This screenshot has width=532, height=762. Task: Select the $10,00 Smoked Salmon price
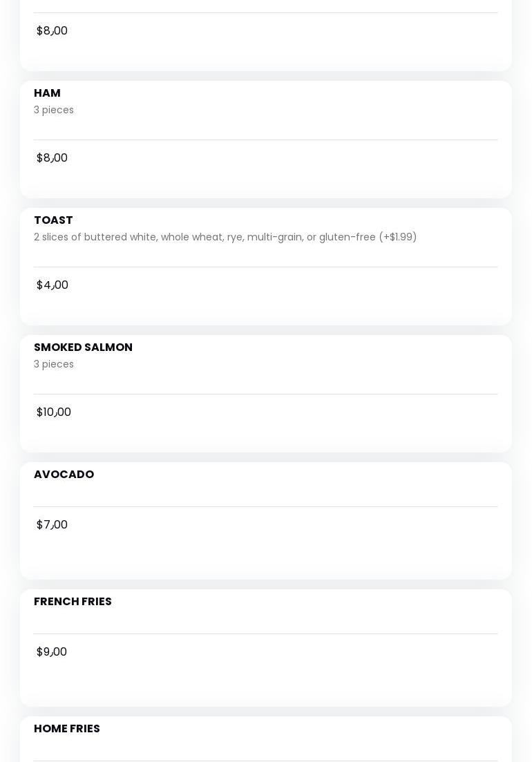54,412
